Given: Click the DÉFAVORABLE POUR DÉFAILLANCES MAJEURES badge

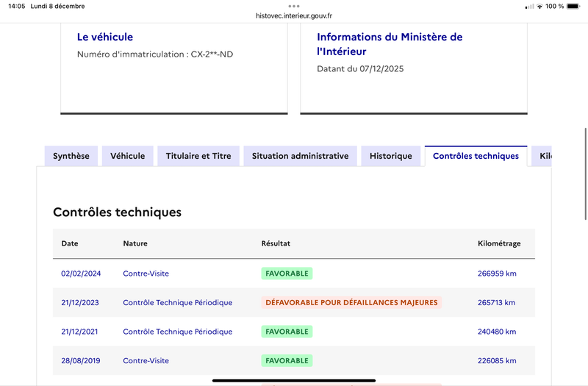Looking at the screenshot, I should tap(351, 302).
